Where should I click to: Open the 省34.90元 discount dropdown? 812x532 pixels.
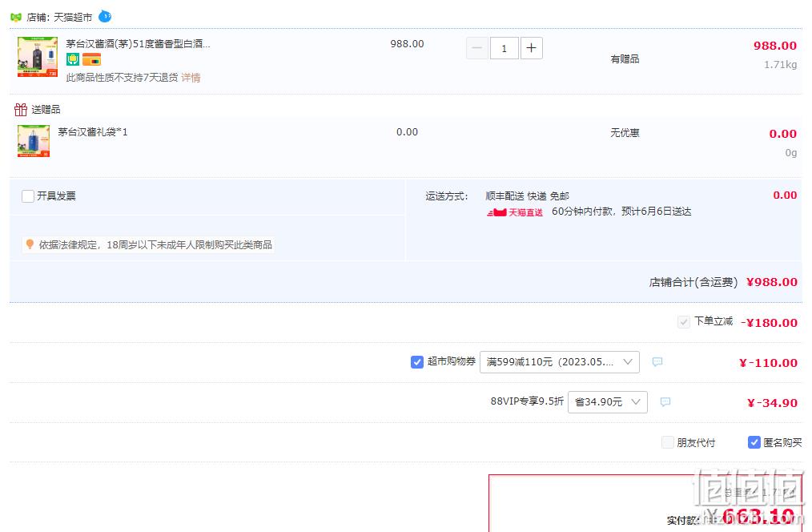point(608,402)
